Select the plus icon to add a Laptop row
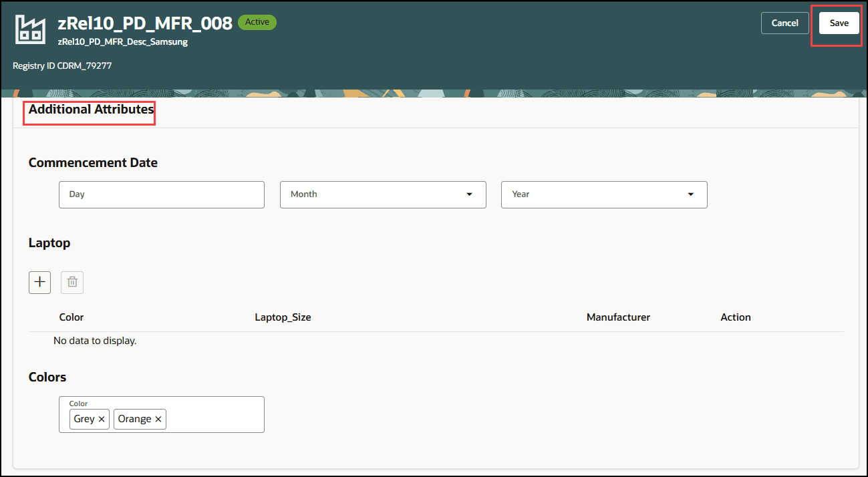The width and height of the screenshot is (868, 477). click(39, 282)
